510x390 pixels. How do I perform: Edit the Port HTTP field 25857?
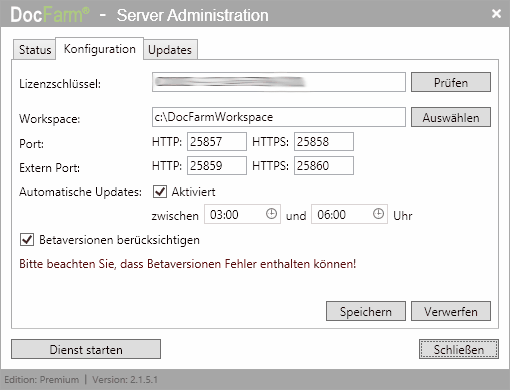pyautogui.click(x=217, y=142)
